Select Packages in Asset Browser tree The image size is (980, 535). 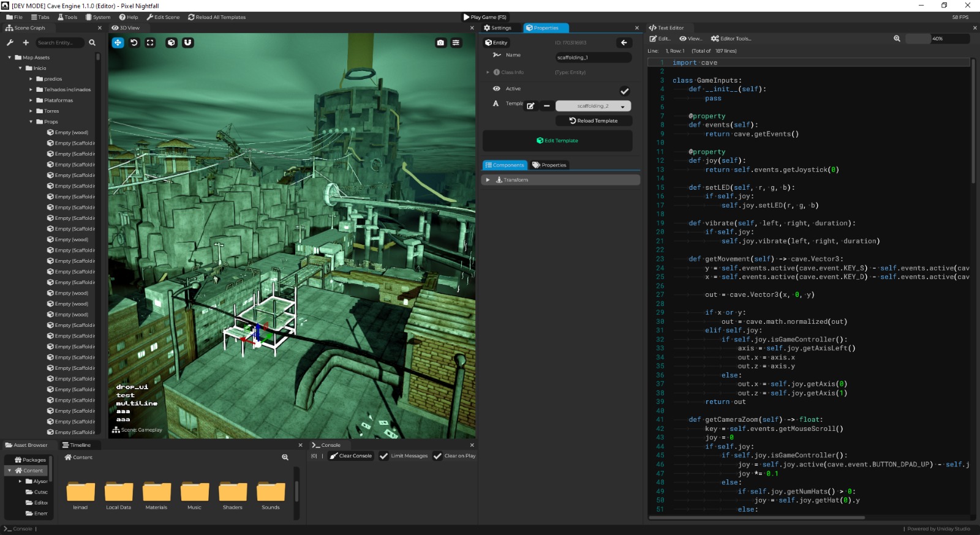(x=29, y=460)
